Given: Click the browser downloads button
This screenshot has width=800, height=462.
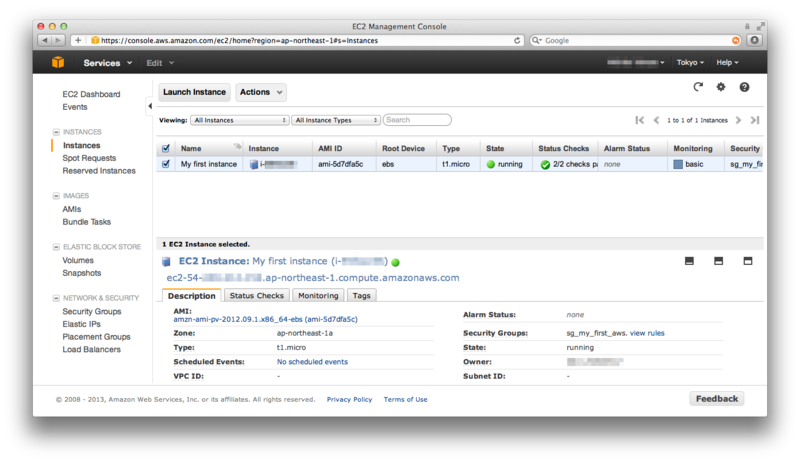Looking at the screenshot, I should 755,40.
